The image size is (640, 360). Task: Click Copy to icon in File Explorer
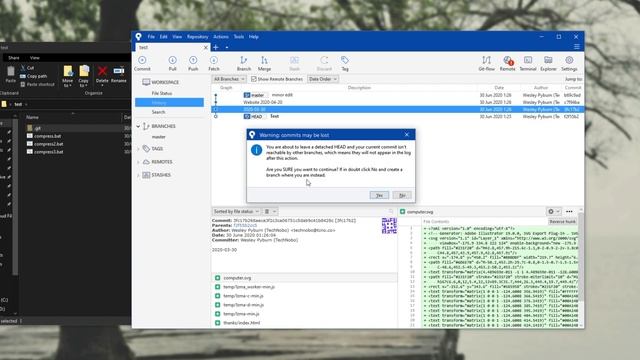84,76
